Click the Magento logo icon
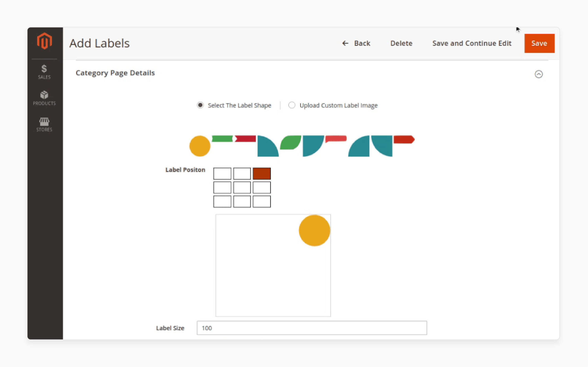The image size is (588, 367). 44,41
